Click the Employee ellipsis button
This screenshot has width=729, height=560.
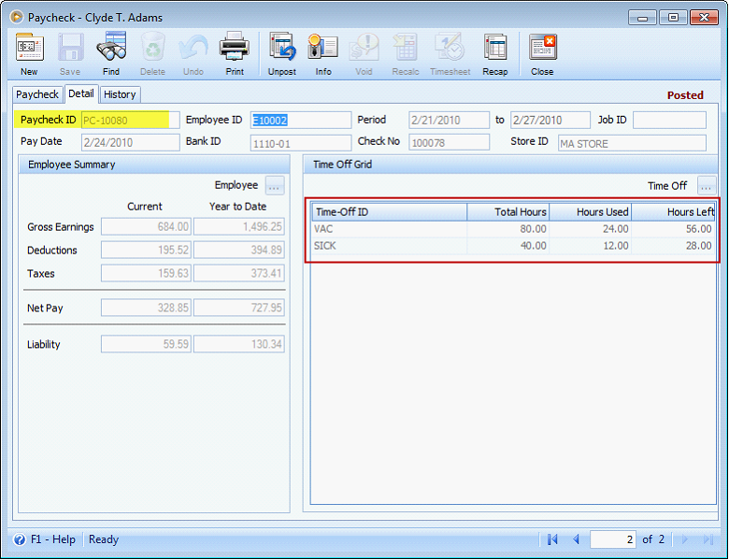pyautogui.click(x=274, y=185)
